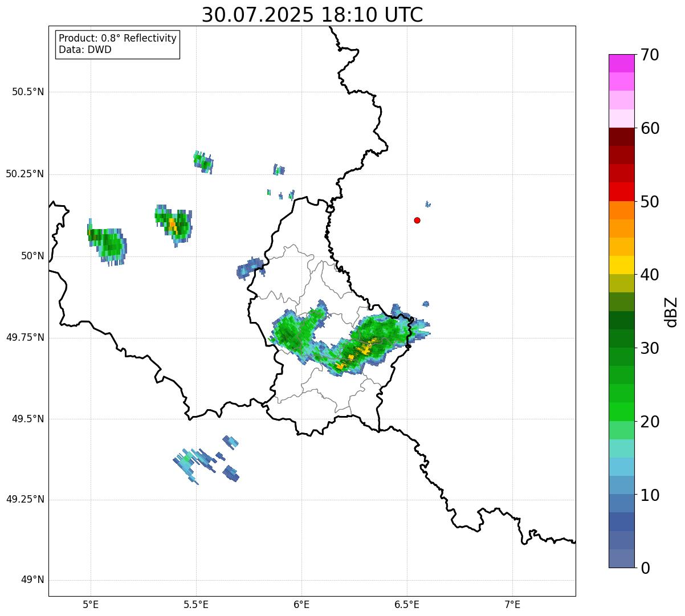The image size is (685, 616).
Task: Click the latitude label 50.25°N
Action: [x=25, y=174]
